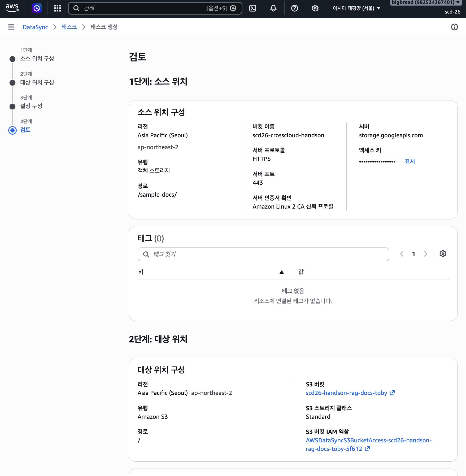The width and height of the screenshot is (466, 476).
Task: Select Standard storage class value
Action: 318,417
